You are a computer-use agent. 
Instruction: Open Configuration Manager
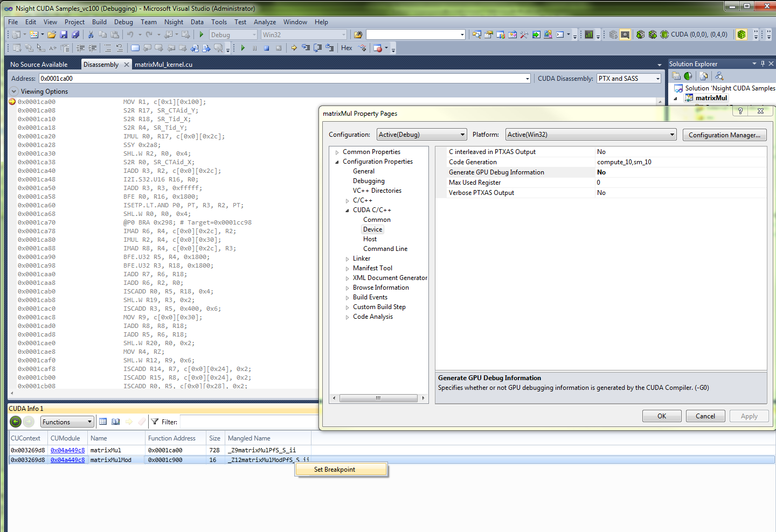[x=724, y=135]
